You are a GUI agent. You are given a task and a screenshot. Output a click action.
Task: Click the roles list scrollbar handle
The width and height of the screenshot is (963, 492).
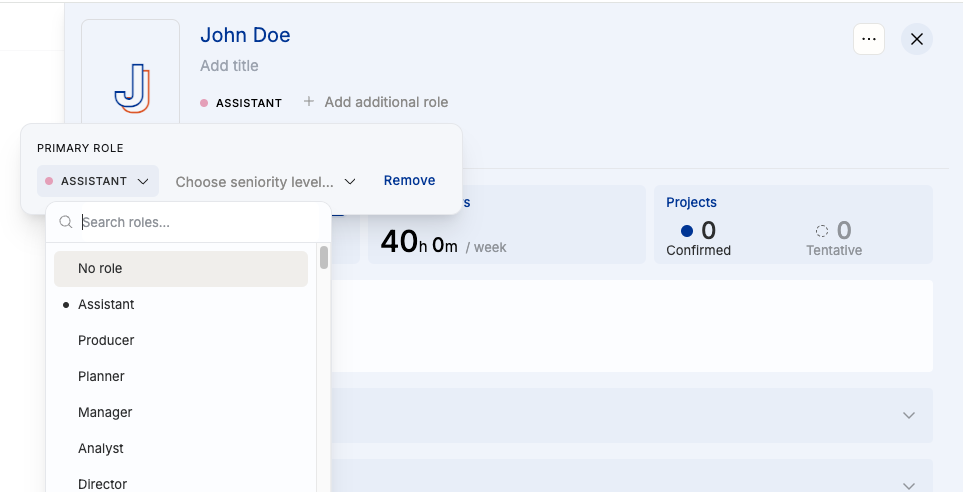click(x=324, y=258)
